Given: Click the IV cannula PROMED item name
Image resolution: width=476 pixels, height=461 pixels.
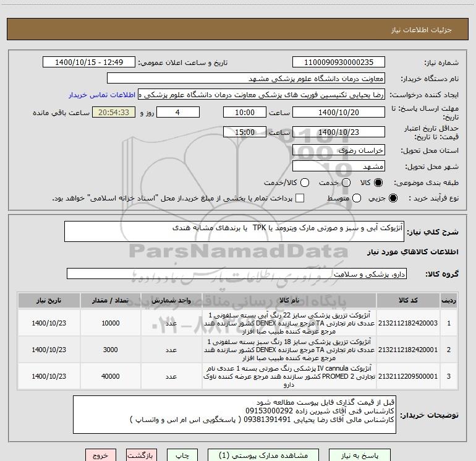Looking at the screenshot, I should tap(289, 376).
